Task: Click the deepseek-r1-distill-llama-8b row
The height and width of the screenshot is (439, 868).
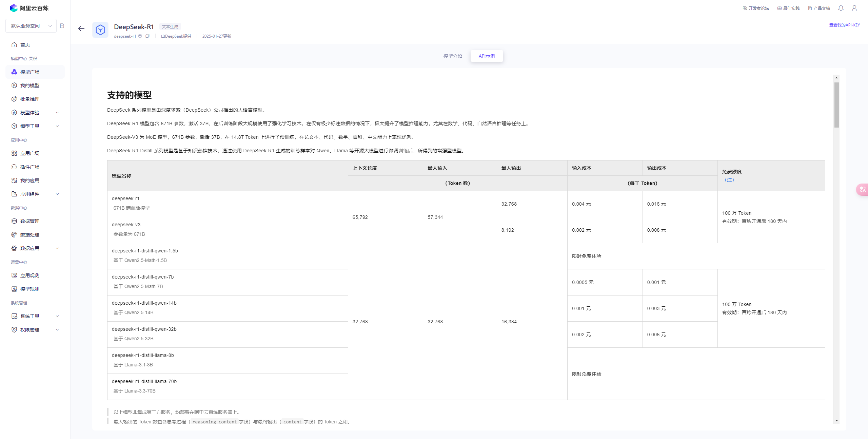Action: pyautogui.click(x=228, y=360)
